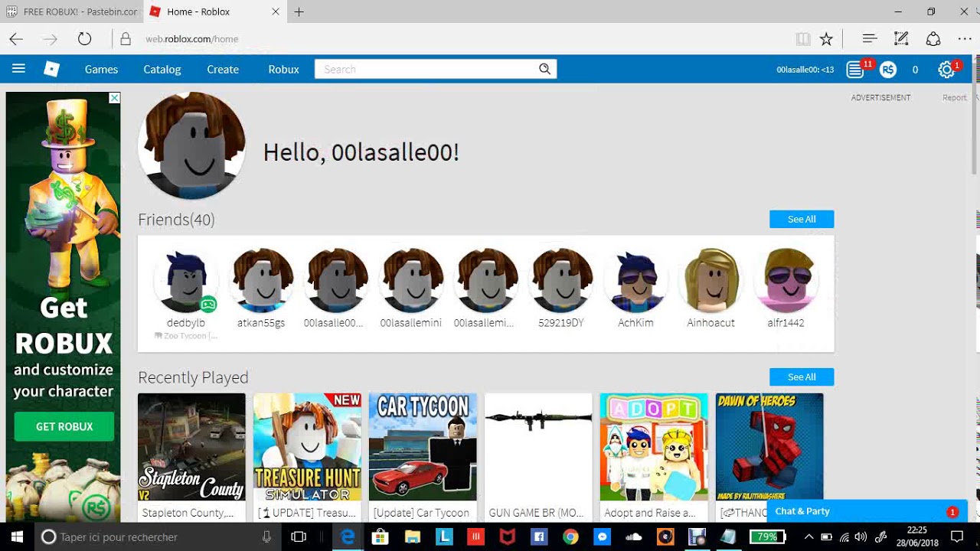This screenshot has height=551, width=980.
Task: Click the Windows taskbar search box
Action: [156, 537]
